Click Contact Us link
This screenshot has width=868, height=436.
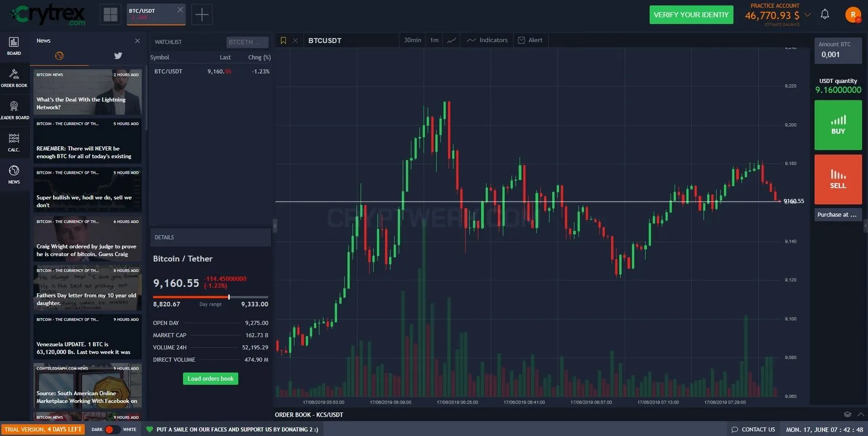click(753, 429)
